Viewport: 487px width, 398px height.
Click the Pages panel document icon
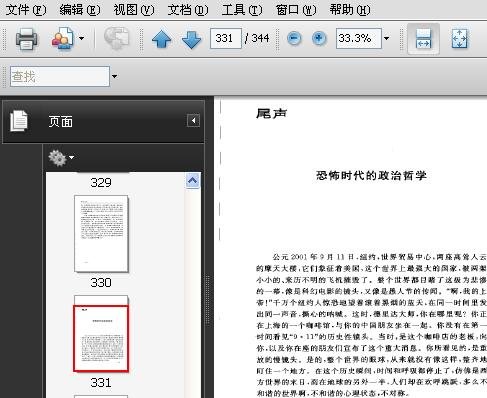(19, 121)
